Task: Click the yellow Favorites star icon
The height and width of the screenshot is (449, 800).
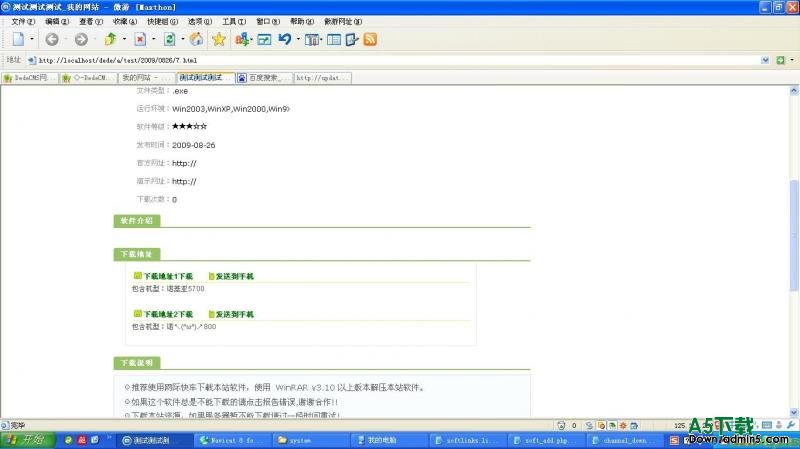Action: coord(219,39)
